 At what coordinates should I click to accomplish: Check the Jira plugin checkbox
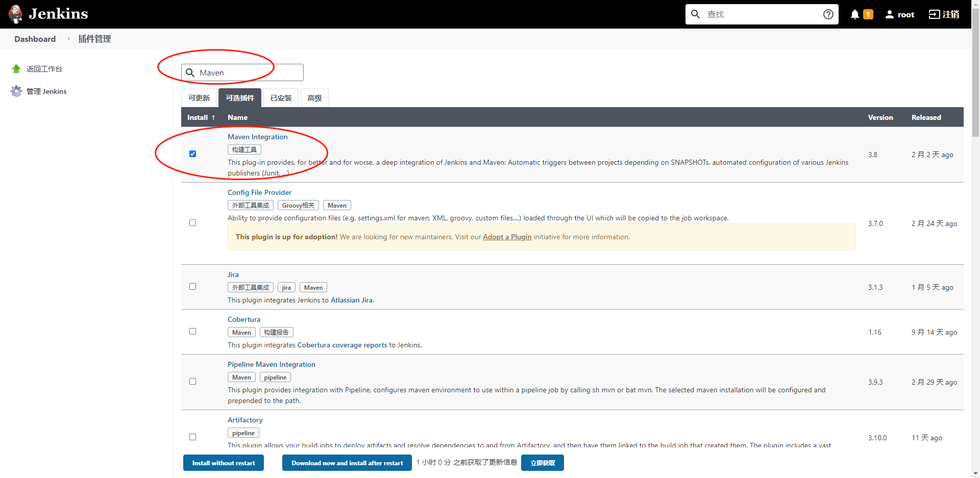(x=192, y=286)
